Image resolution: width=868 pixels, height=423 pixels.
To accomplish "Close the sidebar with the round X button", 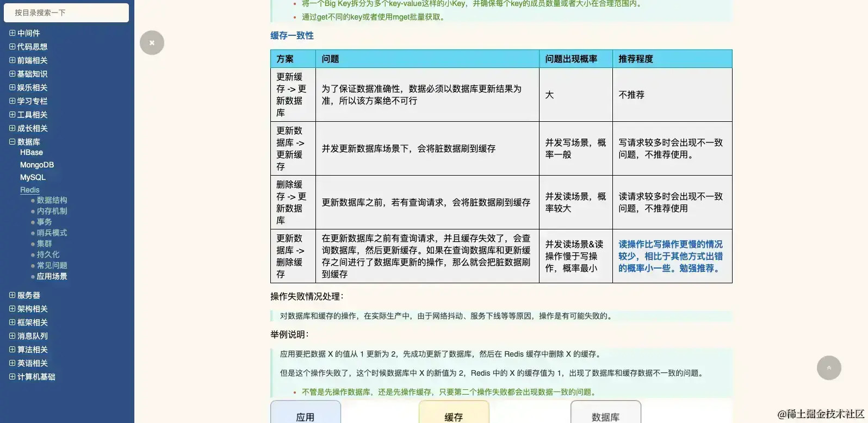I will [x=152, y=42].
